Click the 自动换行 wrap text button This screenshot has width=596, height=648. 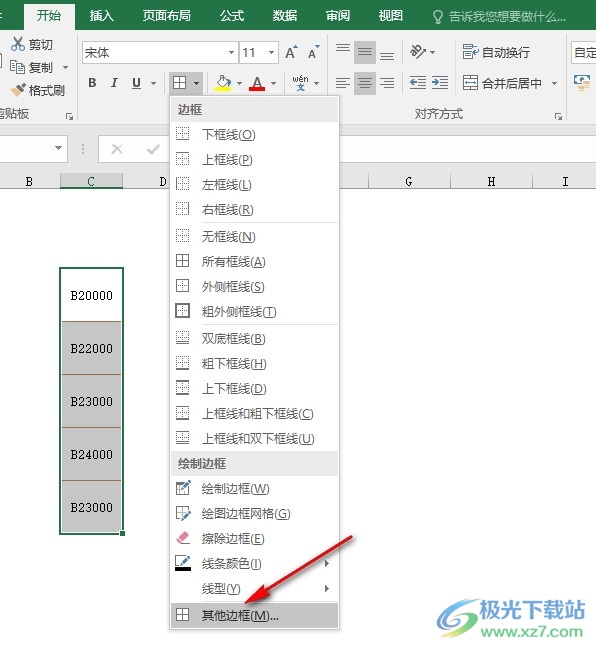[x=496, y=52]
